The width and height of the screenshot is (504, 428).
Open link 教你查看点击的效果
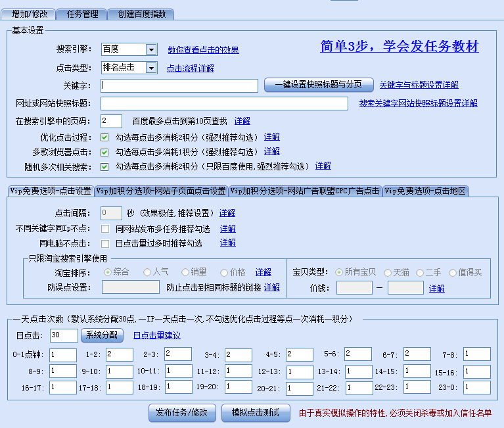point(203,50)
